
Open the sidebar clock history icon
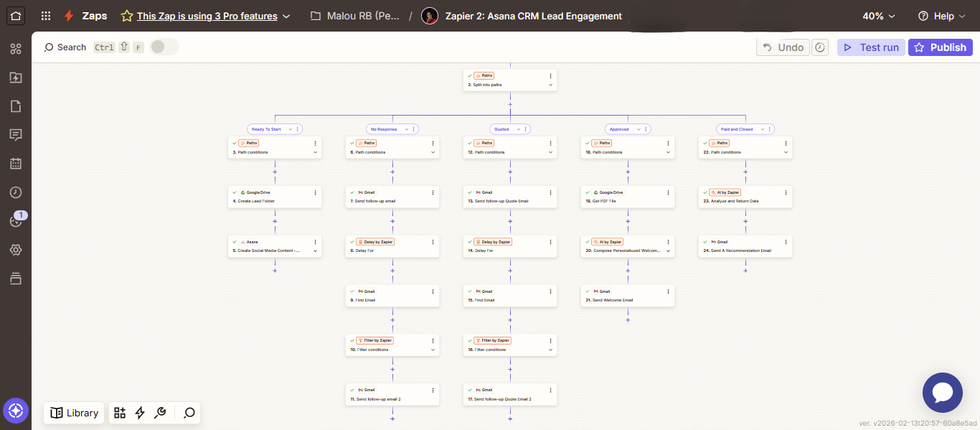click(16, 192)
